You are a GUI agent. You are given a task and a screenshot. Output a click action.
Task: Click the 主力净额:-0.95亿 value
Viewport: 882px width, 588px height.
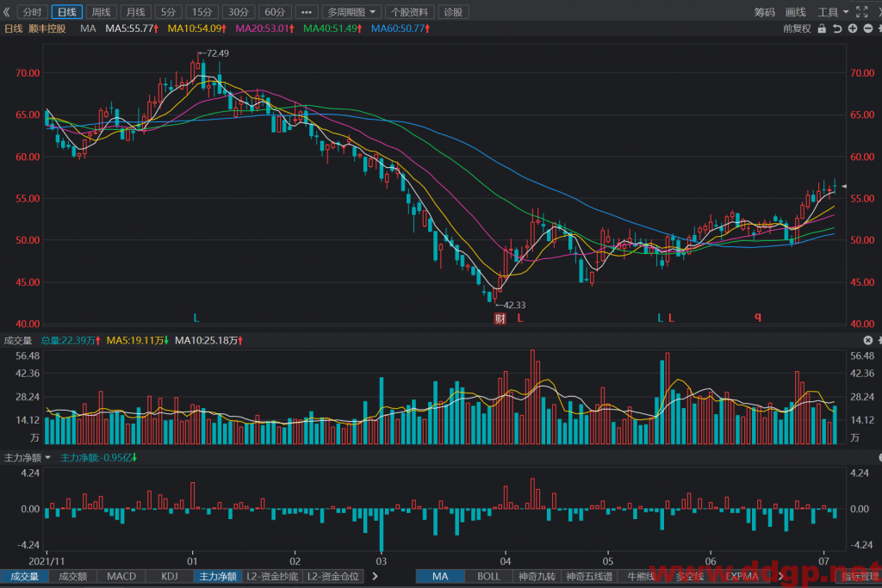point(98,458)
